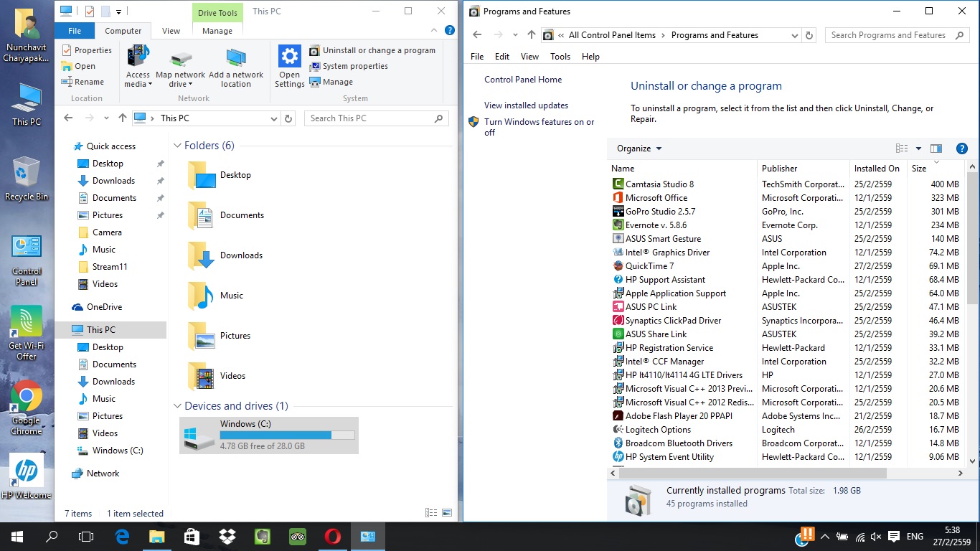Open the Tools menu in Control Panel
Viewport: 980px width, 551px height.
pyautogui.click(x=560, y=57)
